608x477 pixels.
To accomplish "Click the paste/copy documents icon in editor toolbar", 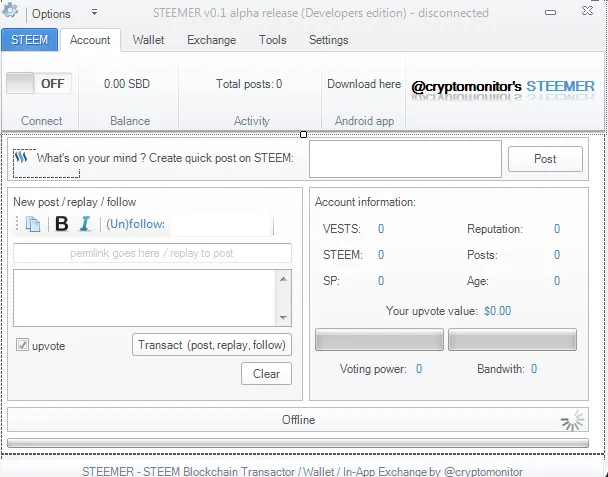I will pos(33,224).
